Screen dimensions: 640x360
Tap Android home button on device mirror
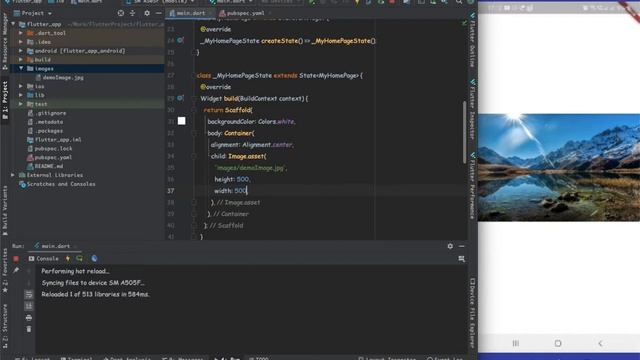[558, 343]
